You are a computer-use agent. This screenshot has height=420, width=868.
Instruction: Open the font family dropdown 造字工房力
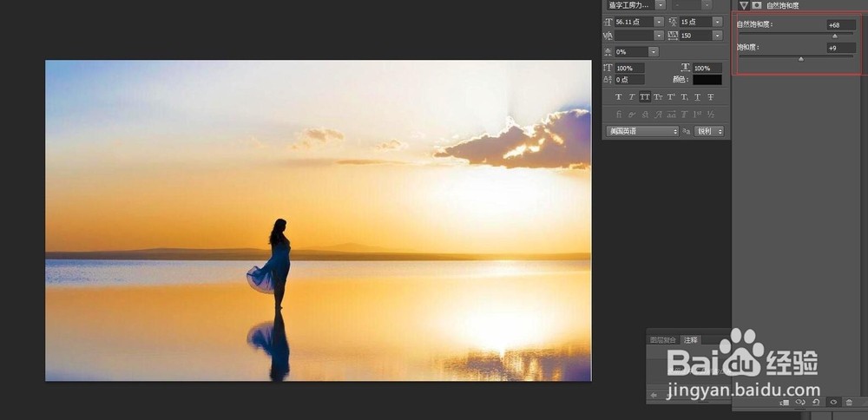[660, 5]
